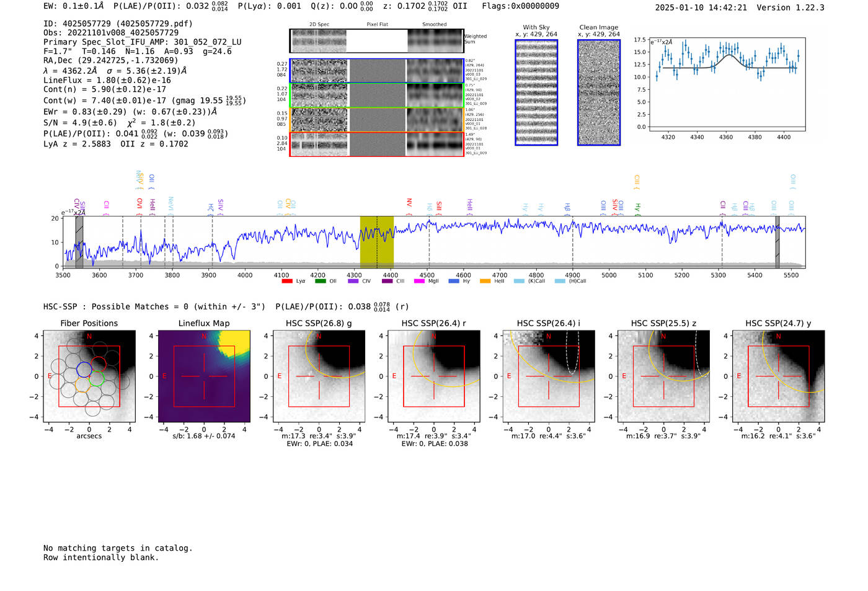Pick the magenta MgII legend swatch

pyautogui.click(x=419, y=282)
